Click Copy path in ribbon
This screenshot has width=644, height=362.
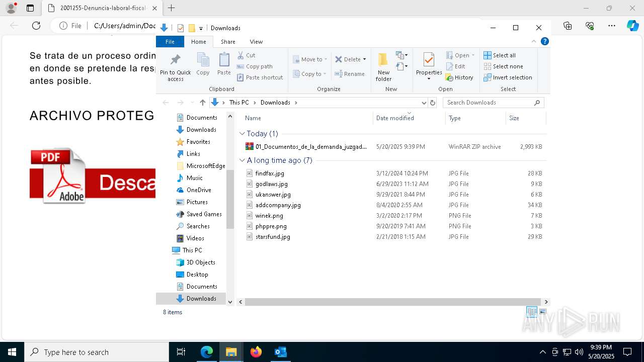[255, 66]
